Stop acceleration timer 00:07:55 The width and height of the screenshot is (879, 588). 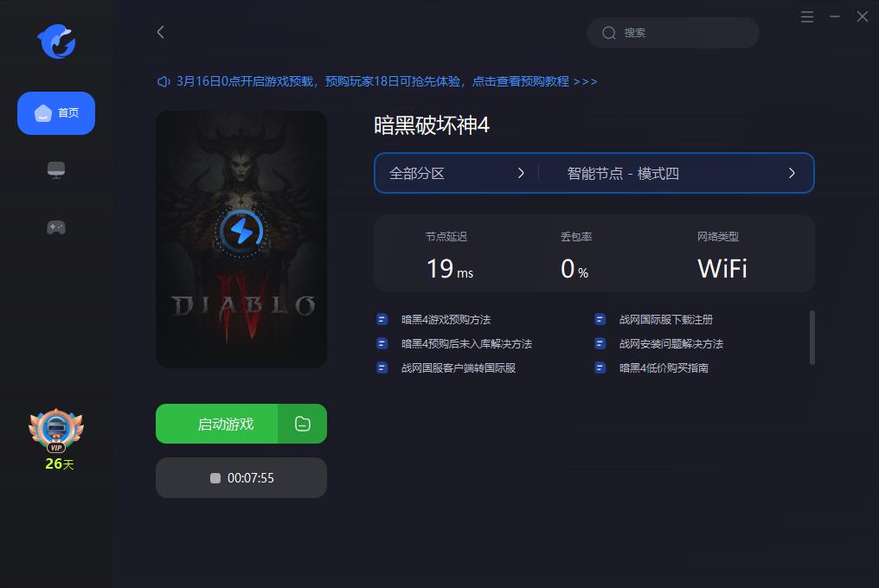(x=241, y=477)
